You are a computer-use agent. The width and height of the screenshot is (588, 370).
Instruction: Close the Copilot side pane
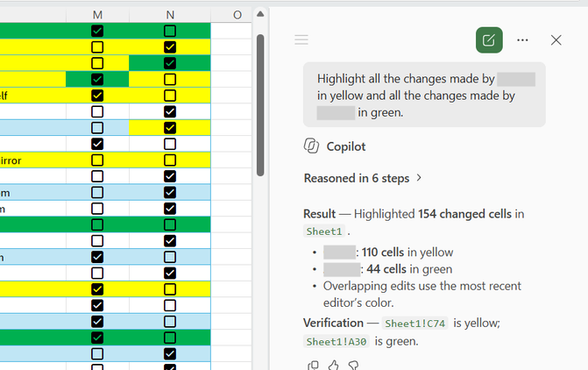pos(556,39)
